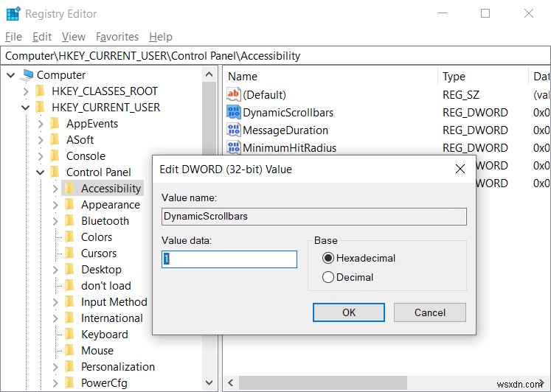Select the Mouse tree item label
The image size is (551, 392).
[x=97, y=350]
